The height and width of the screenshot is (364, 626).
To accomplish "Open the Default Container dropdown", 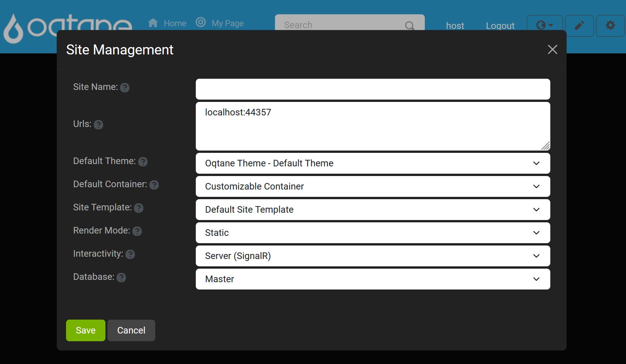I will tap(373, 186).
